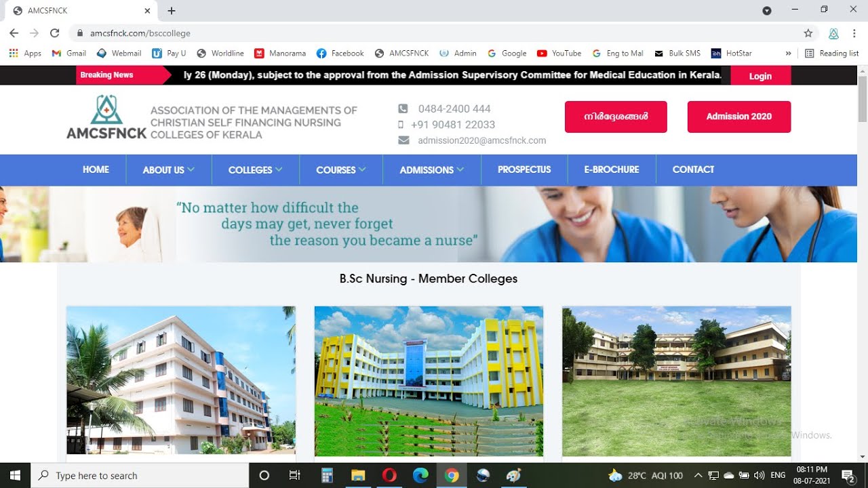Click the nurse quote banner image
The height and width of the screenshot is (488, 868).
click(429, 224)
